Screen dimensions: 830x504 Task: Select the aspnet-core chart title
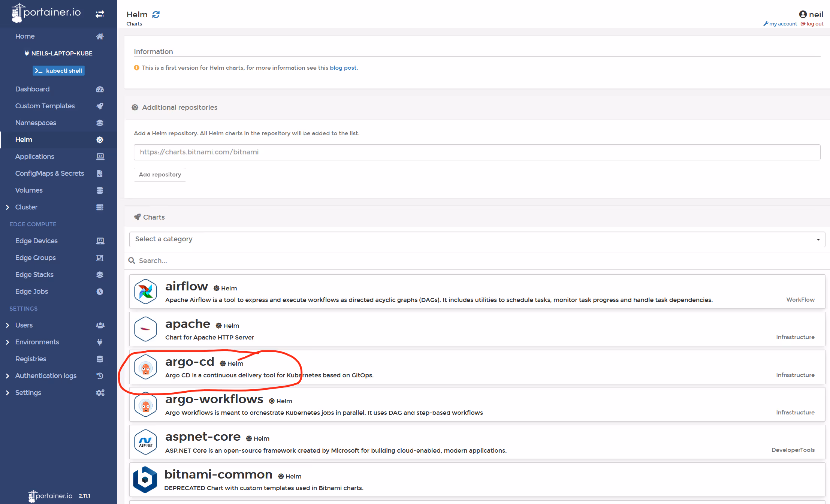(x=203, y=437)
